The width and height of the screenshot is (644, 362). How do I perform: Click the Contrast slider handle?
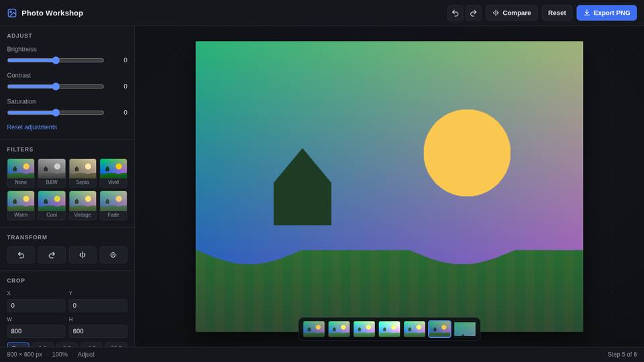coord(56,86)
